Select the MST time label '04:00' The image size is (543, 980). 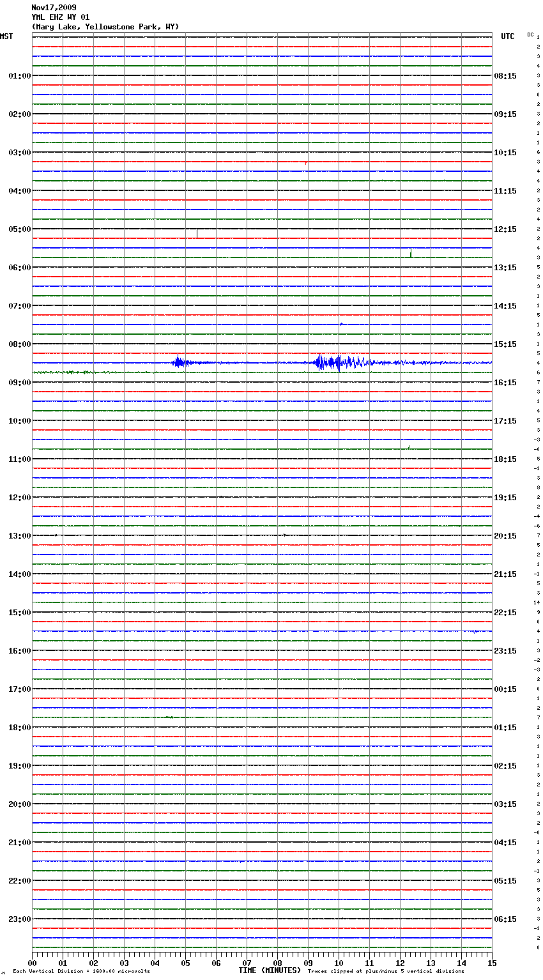(20, 191)
